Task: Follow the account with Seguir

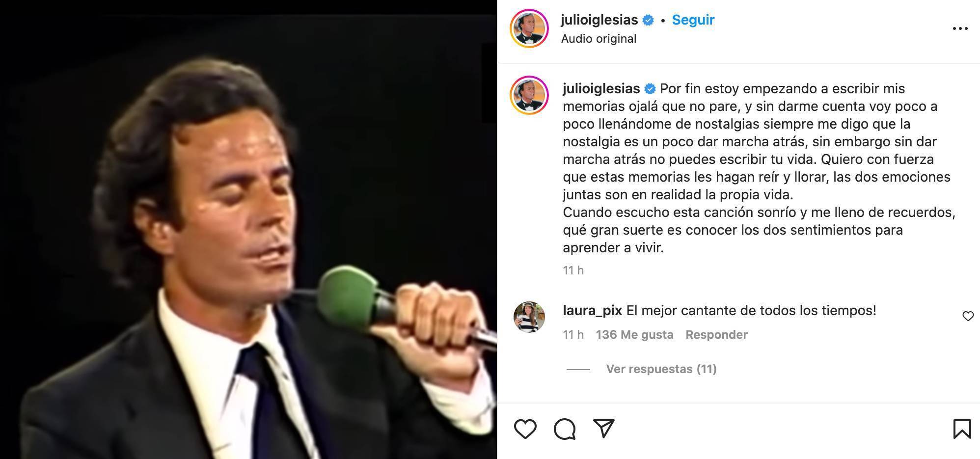Action: pos(693,20)
